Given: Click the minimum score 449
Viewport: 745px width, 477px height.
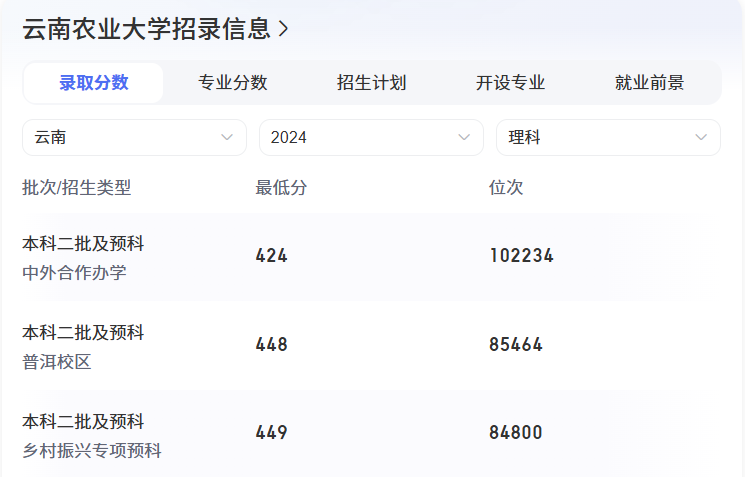Looking at the screenshot, I should 271,432.
